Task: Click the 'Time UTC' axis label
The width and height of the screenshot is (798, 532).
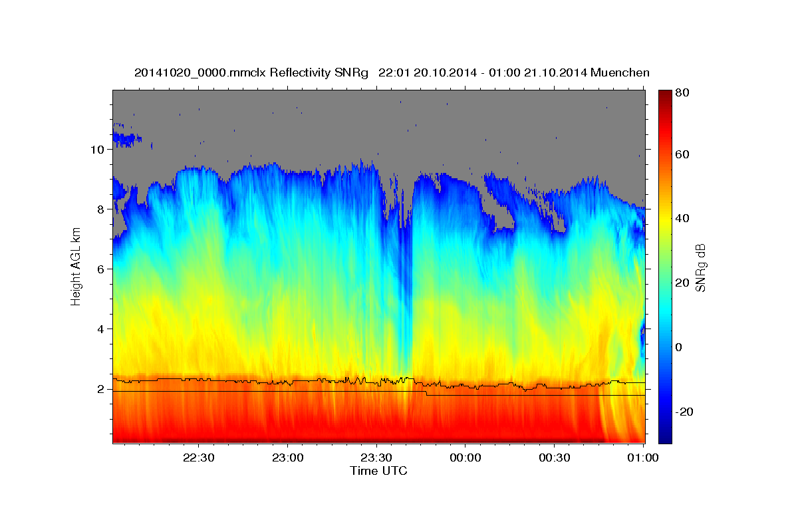Action: pos(378,471)
